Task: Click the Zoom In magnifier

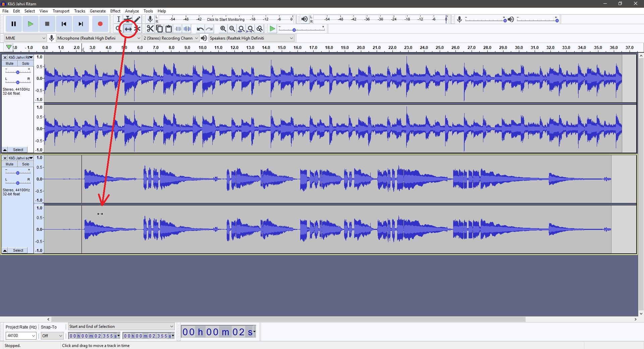Action: (x=223, y=29)
